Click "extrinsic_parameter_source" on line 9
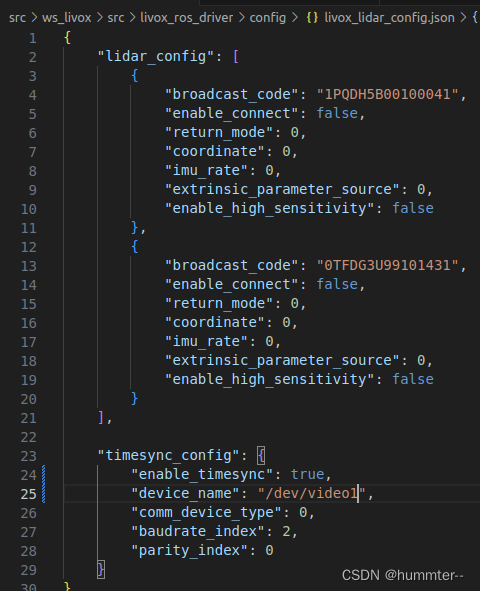The width and height of the screenshot is (480, 591). [x=283, y=189]
